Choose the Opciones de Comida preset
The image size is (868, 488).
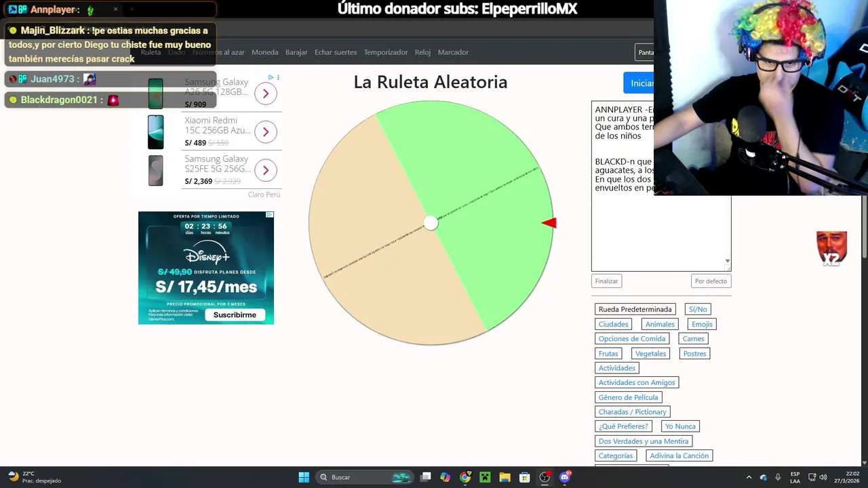(632, 339)
